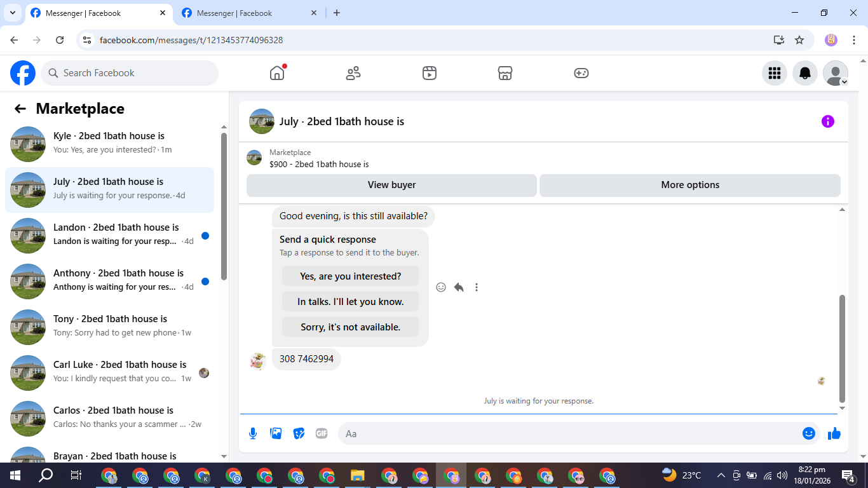Send 'Sorry, it's not available.' response
The width and height of the screenshot is (868, 488).
[351, 327]
